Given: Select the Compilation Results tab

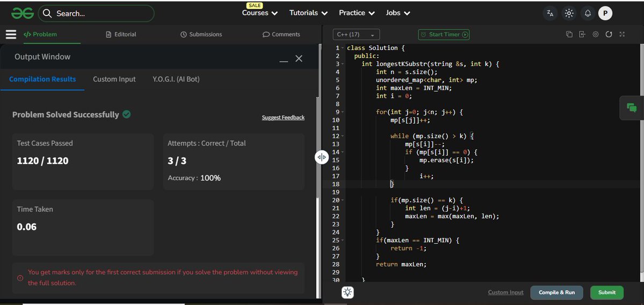Looking at the screenshot, I should click(42, 79).
